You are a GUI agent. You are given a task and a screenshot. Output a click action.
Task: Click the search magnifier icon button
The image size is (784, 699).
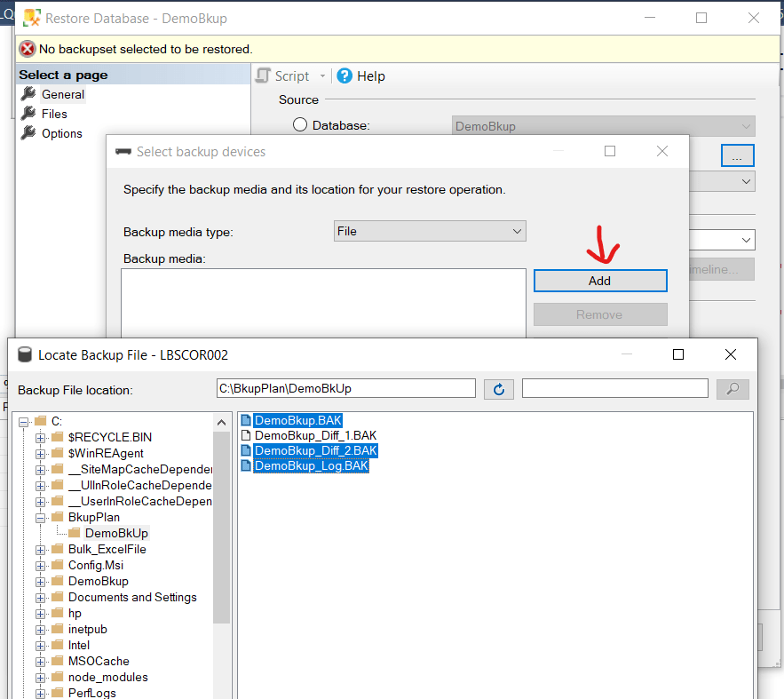coord(733,389)
